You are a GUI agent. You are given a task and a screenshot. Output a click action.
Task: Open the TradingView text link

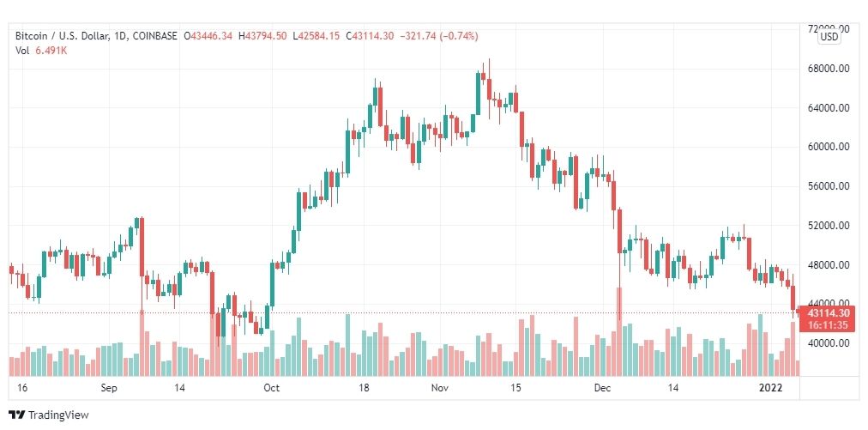coord(58,415)
